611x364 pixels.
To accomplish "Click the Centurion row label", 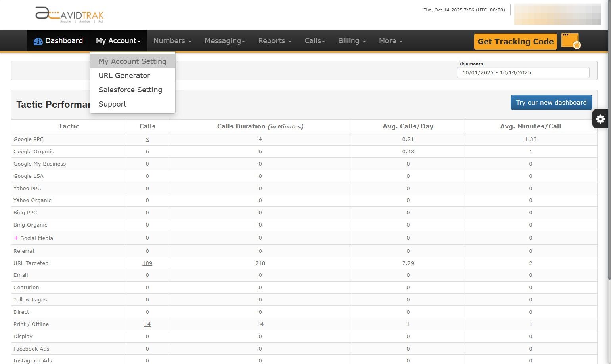I will tap(26, 288).
